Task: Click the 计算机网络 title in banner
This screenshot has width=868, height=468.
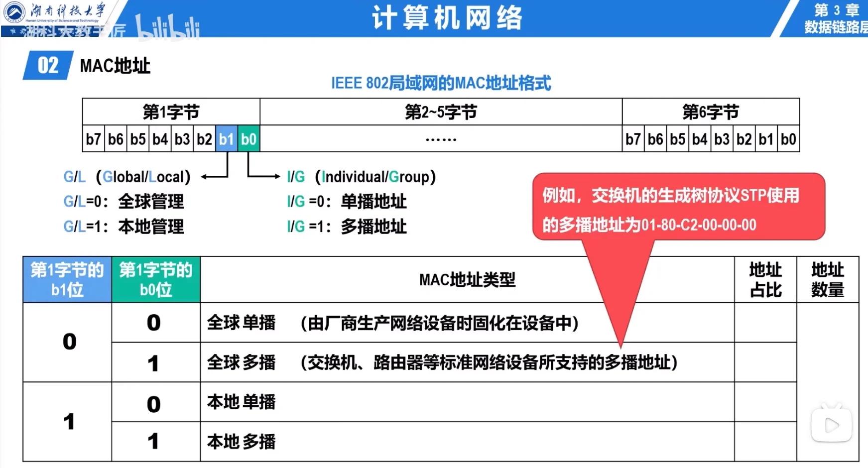Action: (447, 18)
